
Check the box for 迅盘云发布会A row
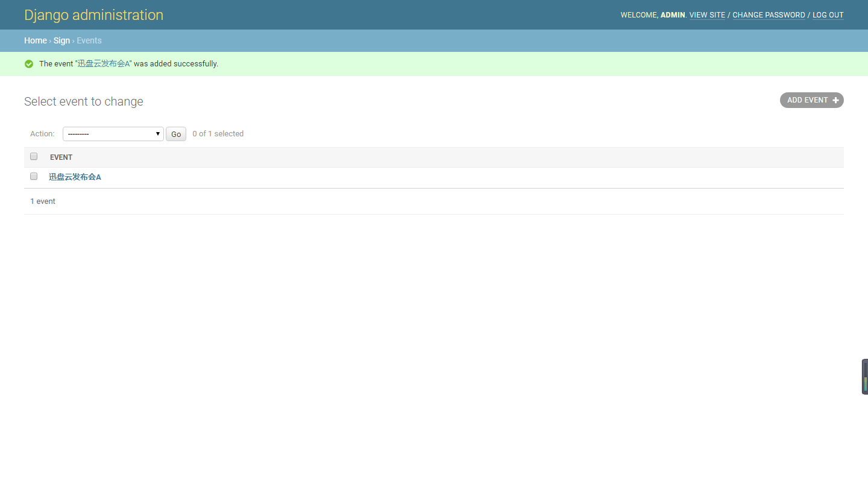click(x=34, y=176)
